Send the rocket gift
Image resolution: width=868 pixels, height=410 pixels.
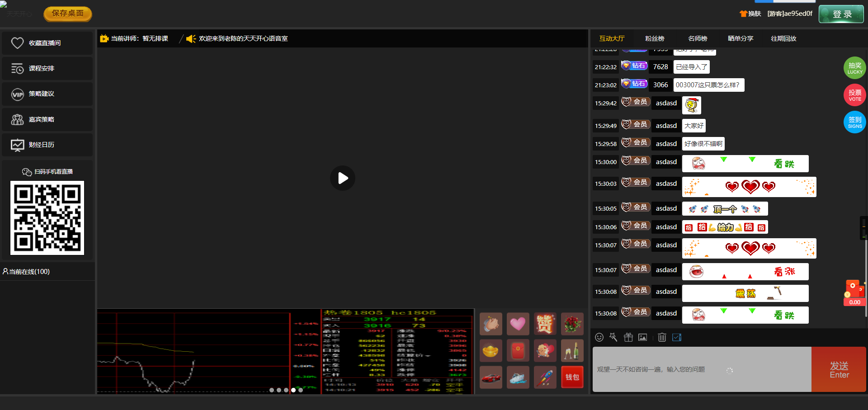545,377
